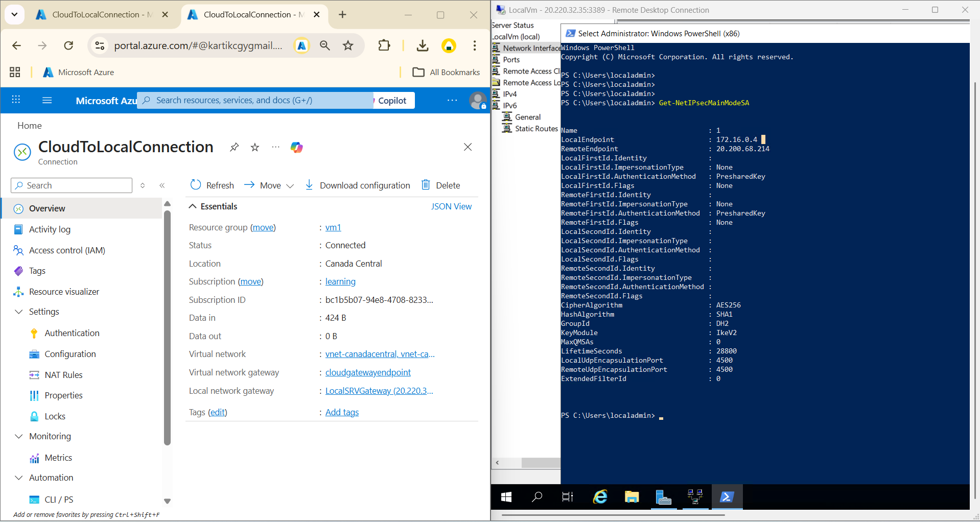Open the vm1 resource group link
This screenshot has width=980, height=522.
pos(333,227)
